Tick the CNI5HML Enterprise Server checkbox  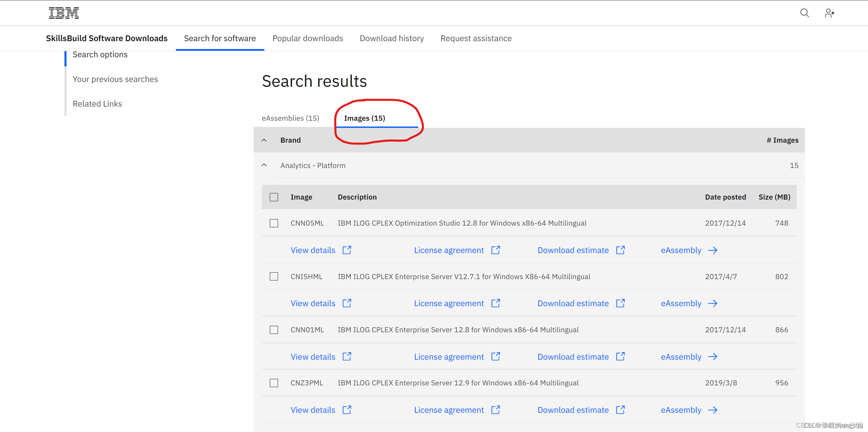click(274, 276)
